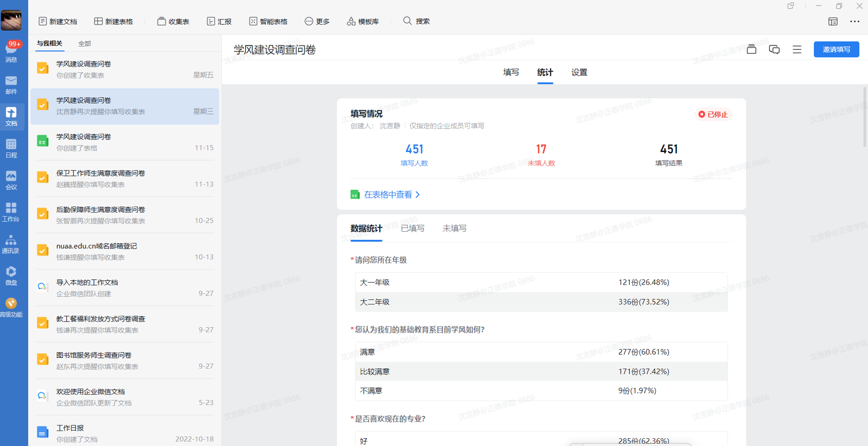
Task: Switch to the 未填写 tab
Action: pos(454,228)
